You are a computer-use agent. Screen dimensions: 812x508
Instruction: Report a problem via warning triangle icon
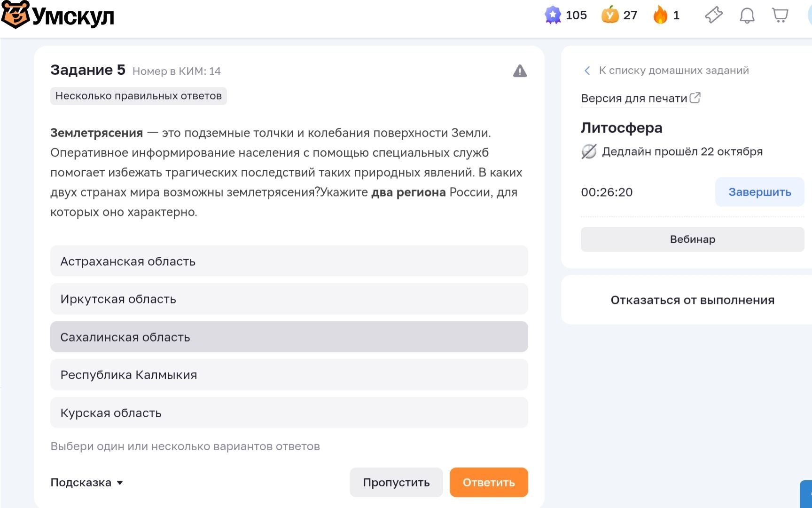[x=520, y=71]
